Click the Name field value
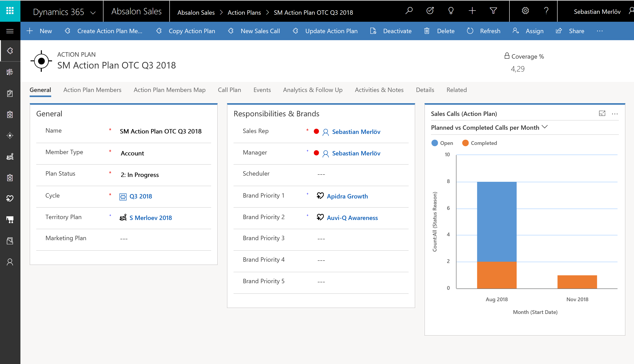Viewport: 634px width, 364px height. (161, 132)
